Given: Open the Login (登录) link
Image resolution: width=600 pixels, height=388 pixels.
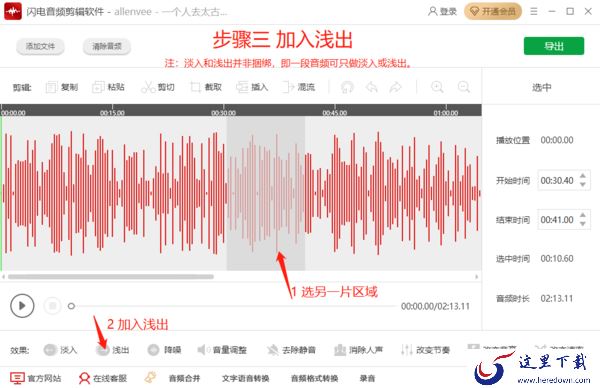Looking at the screenshot, I should tap(442, 11).
